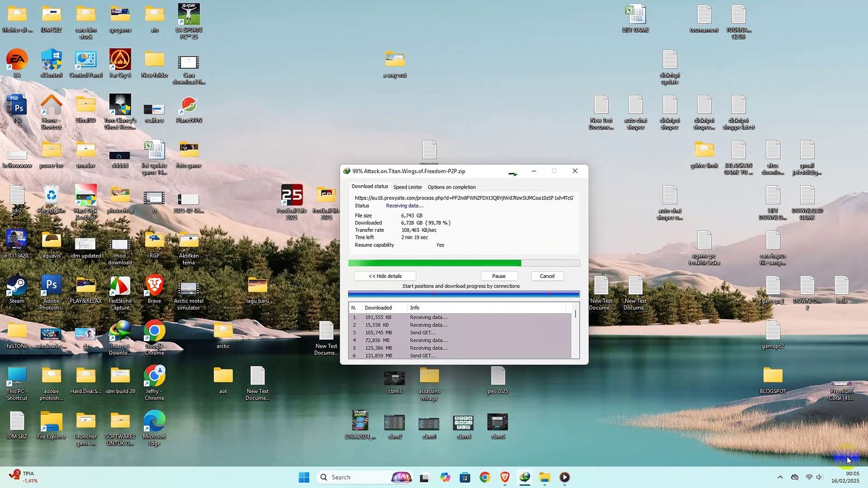Show hidden system tray icons chevron
The image size is (868, 488).
click(x=780, y=477)
